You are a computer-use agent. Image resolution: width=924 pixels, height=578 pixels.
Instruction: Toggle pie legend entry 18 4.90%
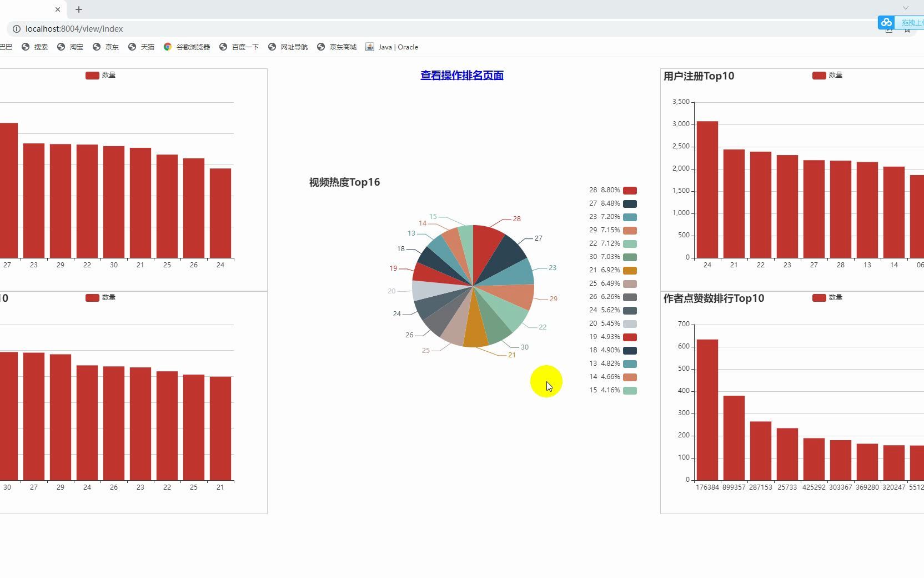[613, 350]
